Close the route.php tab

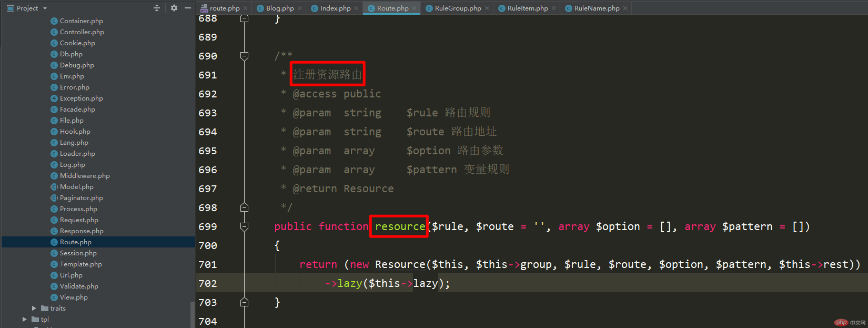click(x=245, y=8)
